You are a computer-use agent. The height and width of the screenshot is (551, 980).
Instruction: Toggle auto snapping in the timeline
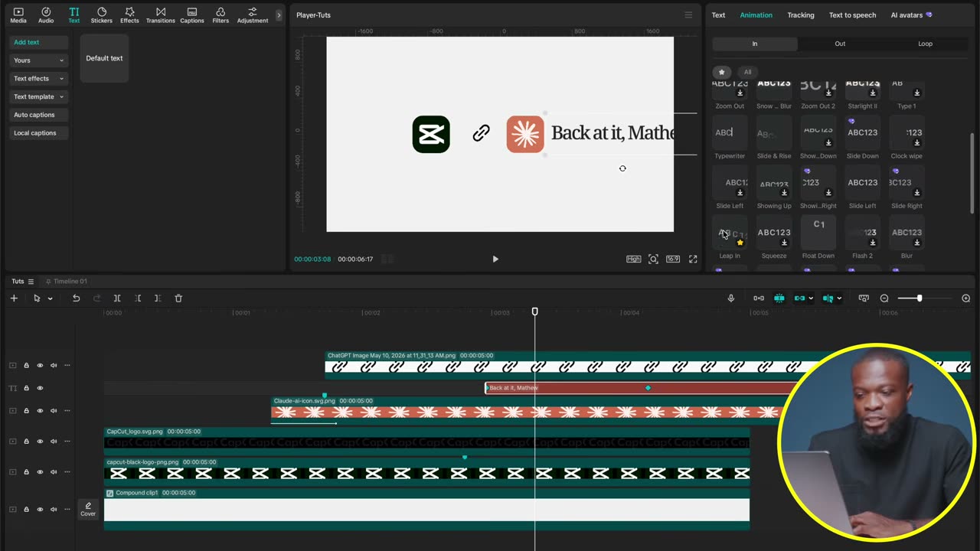pos(779,298)
